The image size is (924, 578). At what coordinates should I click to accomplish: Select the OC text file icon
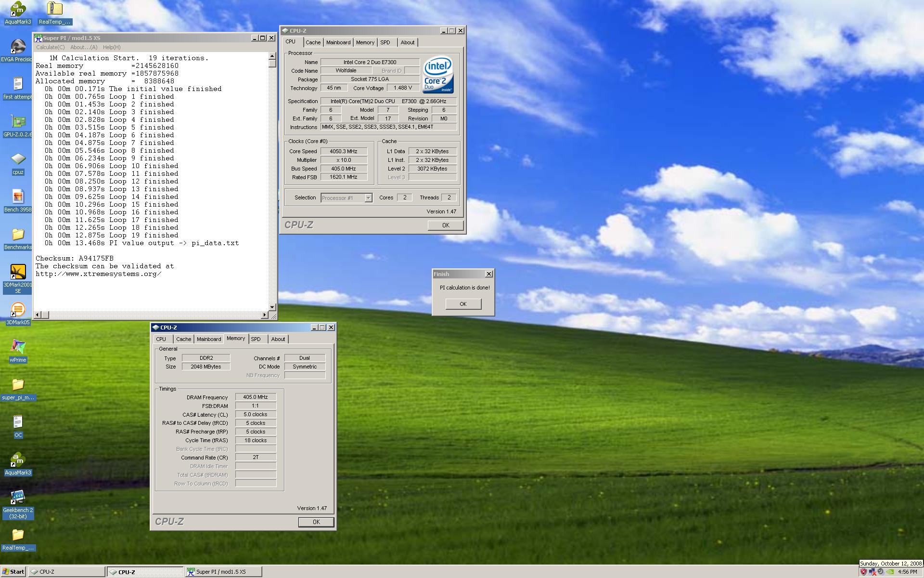coord(18,422)
